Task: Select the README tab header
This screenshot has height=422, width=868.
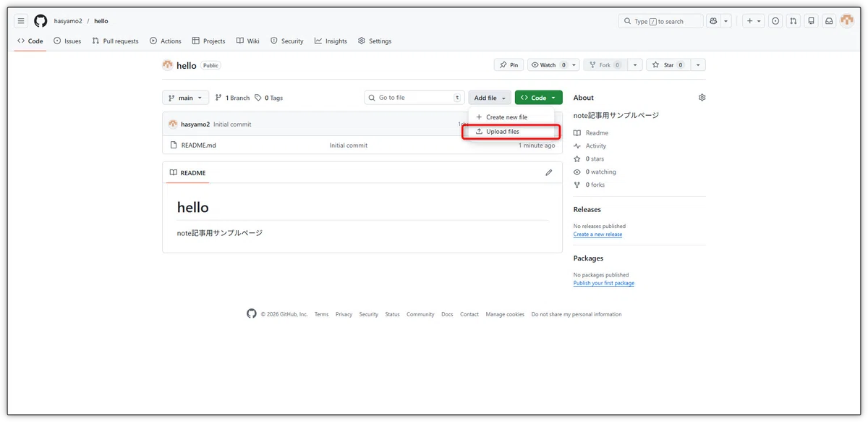Action: [188, 173]
